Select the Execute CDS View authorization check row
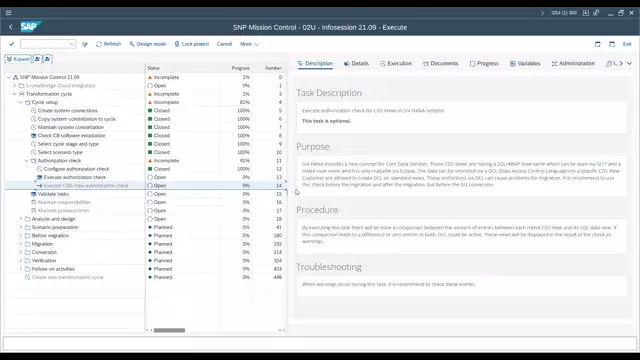Image resolution: width=640 pixels, height=360 pixels. (x=145, y=186)
